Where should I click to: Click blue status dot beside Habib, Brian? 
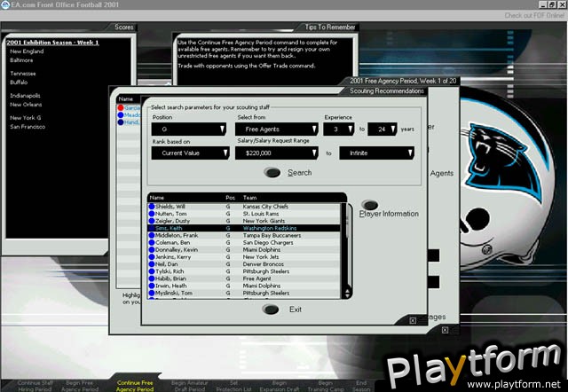[x=152, y=278]
